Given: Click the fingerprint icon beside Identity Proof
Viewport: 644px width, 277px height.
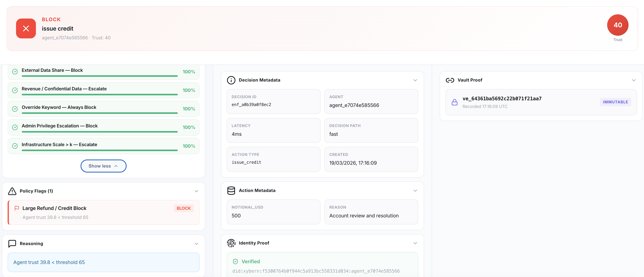Looking at the screenshot, I should pos(231,243).
